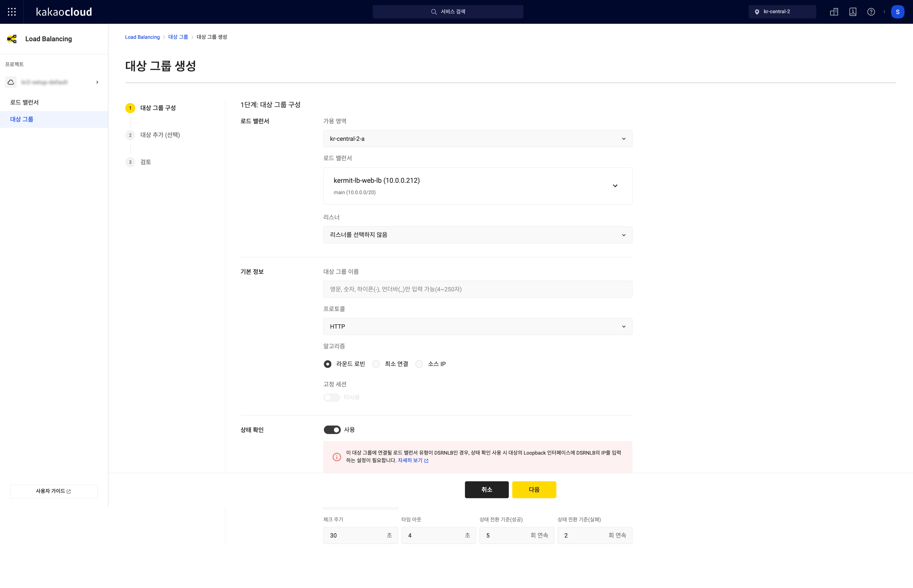Open the organization building icon
Viewport: 913px width, 588px height.
[834, 12]
